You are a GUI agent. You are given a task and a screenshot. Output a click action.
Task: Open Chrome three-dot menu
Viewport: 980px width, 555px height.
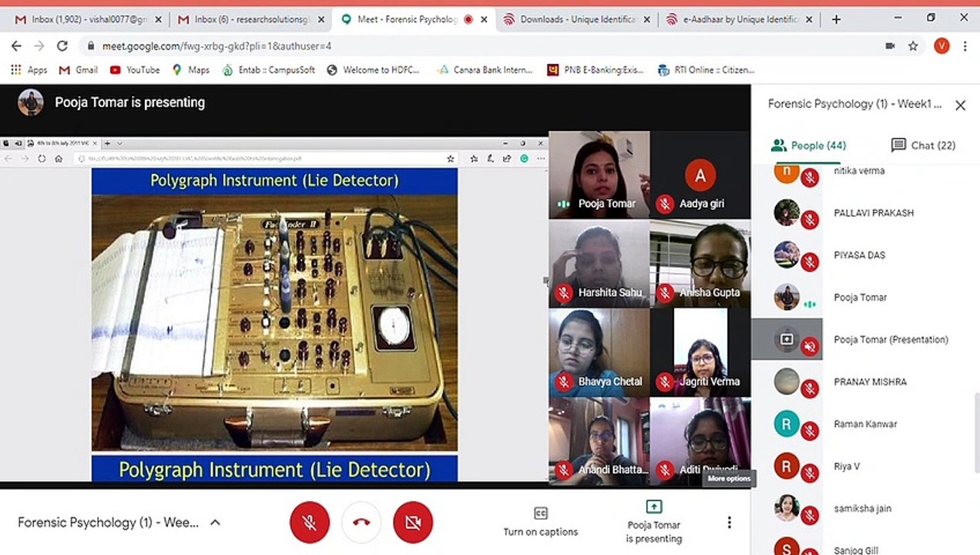click(x=965, y=46)
